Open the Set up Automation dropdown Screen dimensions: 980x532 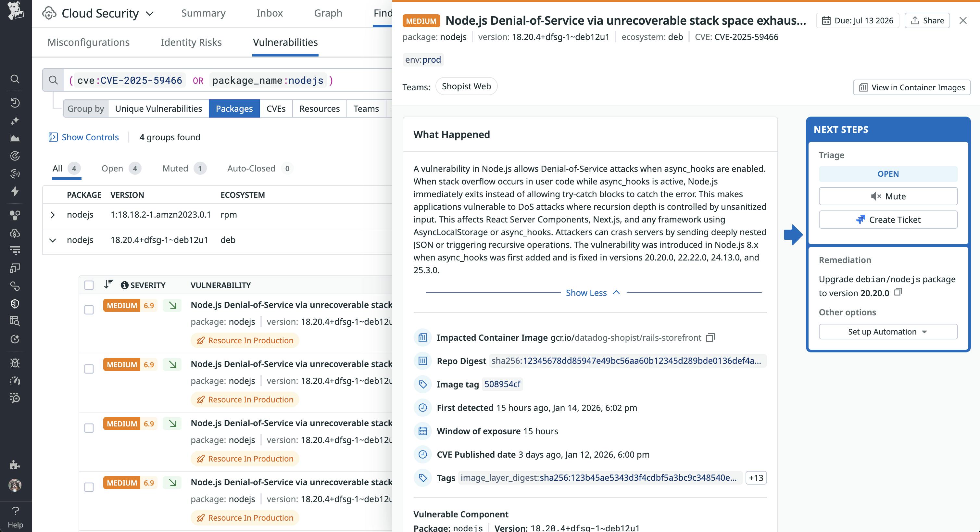point(888,332)
